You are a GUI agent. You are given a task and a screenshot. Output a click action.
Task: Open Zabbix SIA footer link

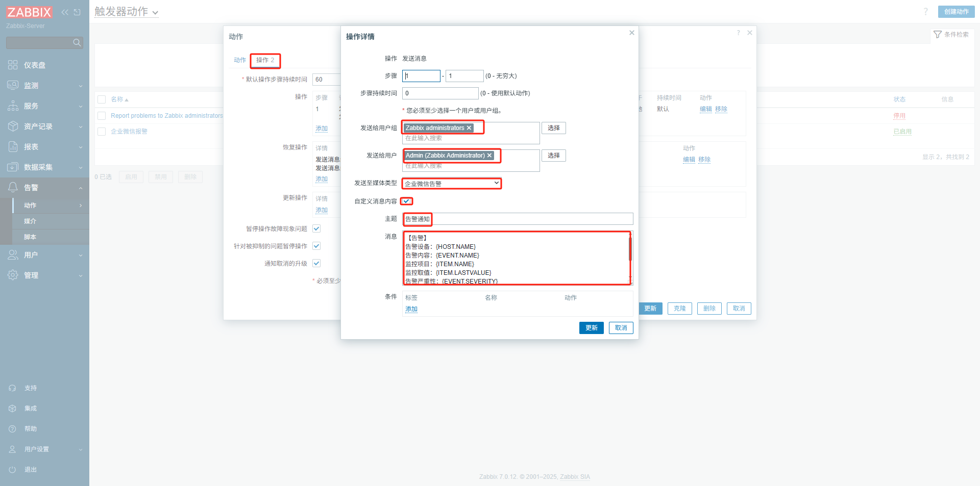click(x=575, y=477)
